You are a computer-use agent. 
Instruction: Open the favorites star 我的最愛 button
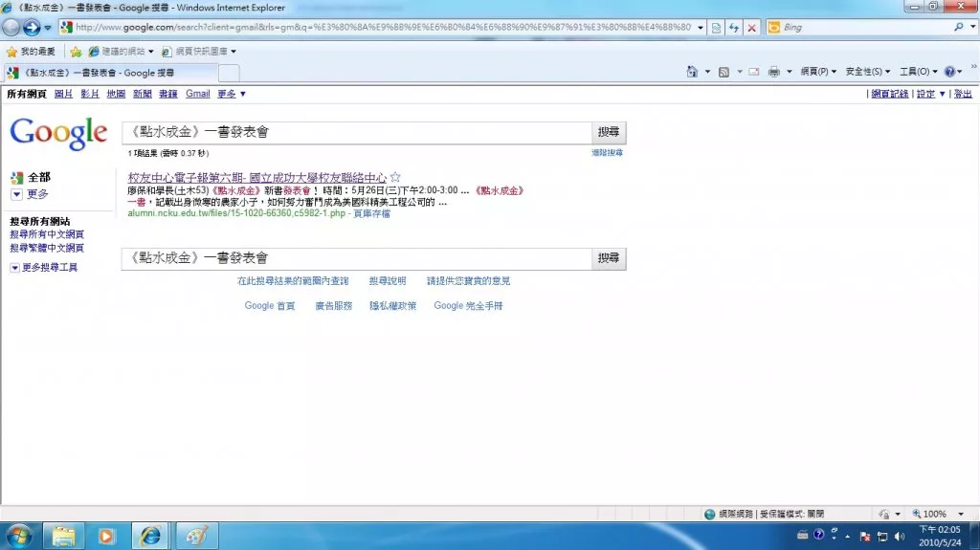[x=31, y=52]
